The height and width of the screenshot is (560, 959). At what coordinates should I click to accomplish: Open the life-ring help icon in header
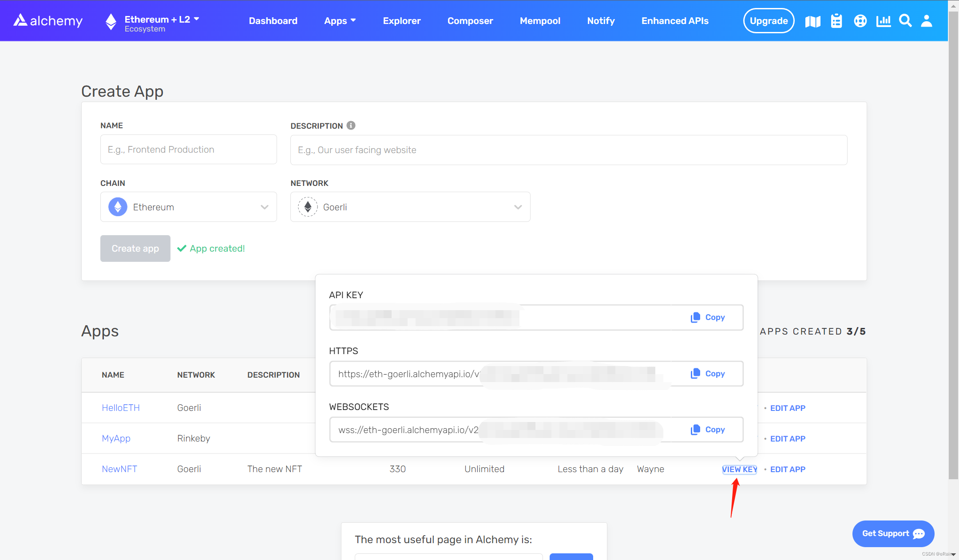coord(860,21)
